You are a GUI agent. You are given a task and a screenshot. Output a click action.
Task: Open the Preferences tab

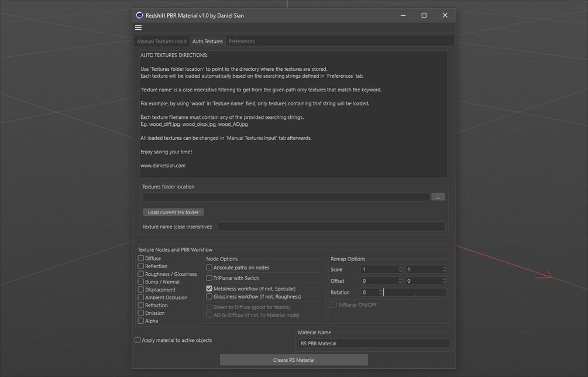point(242,42)
